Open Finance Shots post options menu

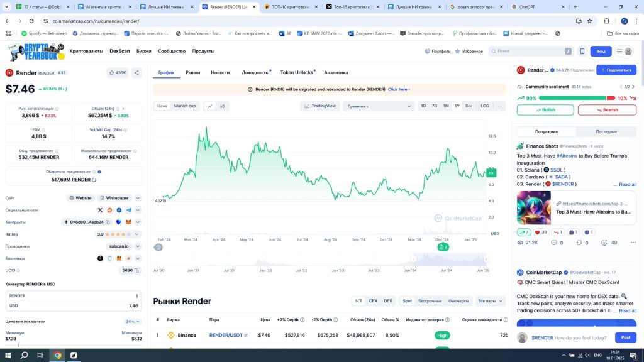click(633, 243)
